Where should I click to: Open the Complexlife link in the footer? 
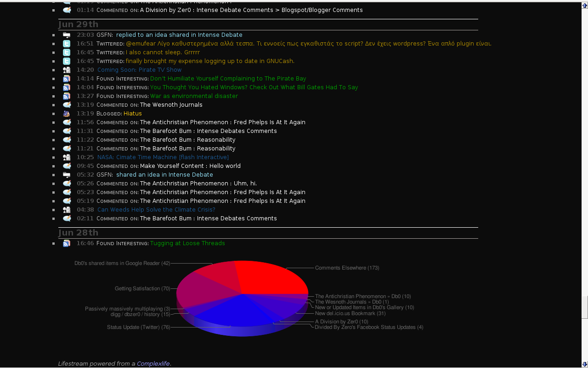click(153, 363)
